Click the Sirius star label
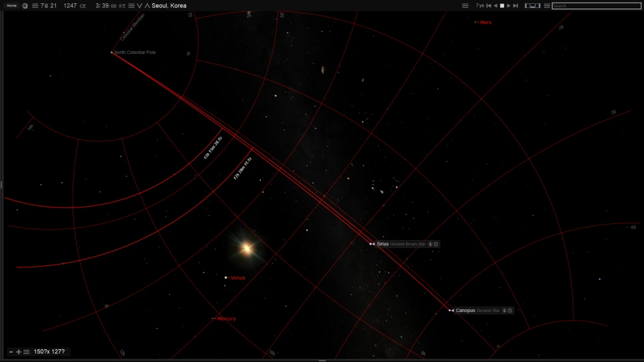The image size is (644, 362). [383, 244]
